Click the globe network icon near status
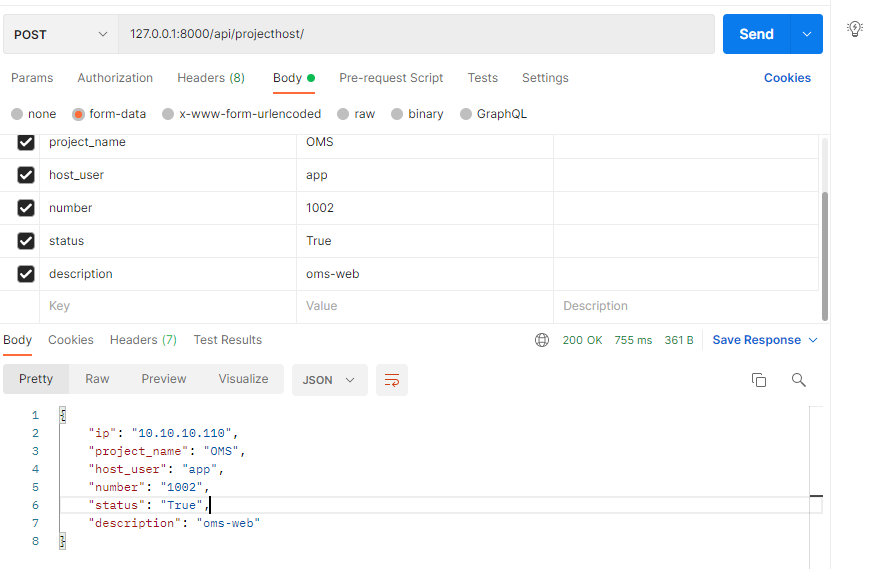 (x=542, y=340)
